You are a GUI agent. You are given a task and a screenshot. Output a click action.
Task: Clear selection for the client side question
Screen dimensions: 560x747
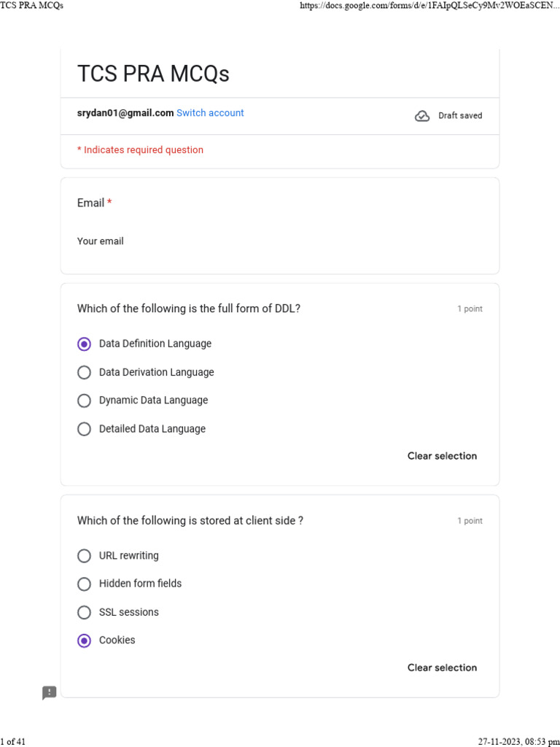(x=442, y=667)
